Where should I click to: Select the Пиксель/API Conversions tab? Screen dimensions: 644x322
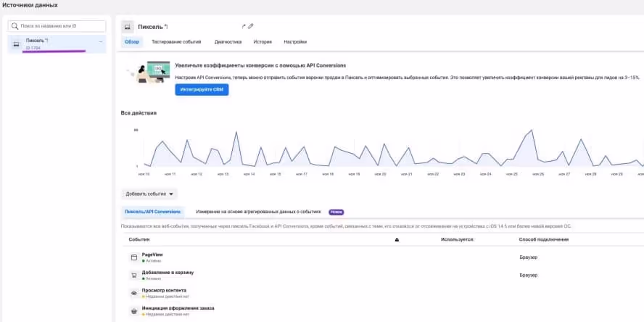coord(152,212)
